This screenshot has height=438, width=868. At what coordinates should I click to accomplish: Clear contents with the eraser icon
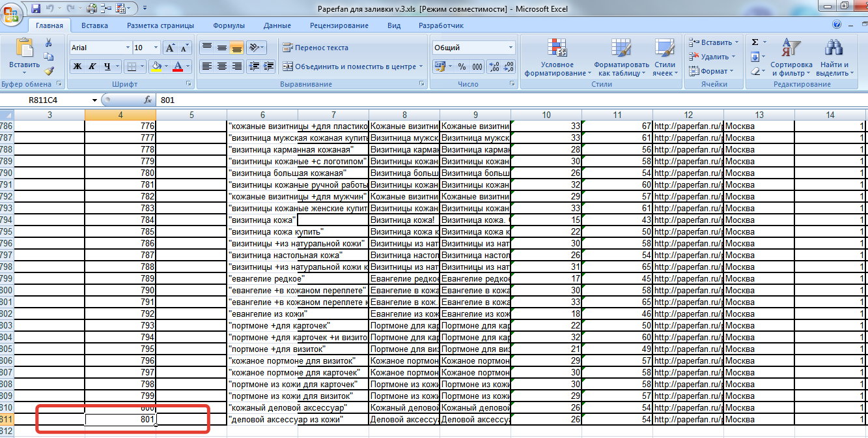pyautogui.click(x=755, y=71)
